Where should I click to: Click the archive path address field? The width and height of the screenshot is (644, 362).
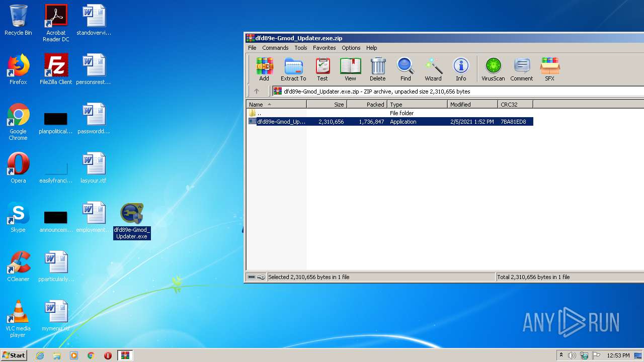[x=458, y=92]
